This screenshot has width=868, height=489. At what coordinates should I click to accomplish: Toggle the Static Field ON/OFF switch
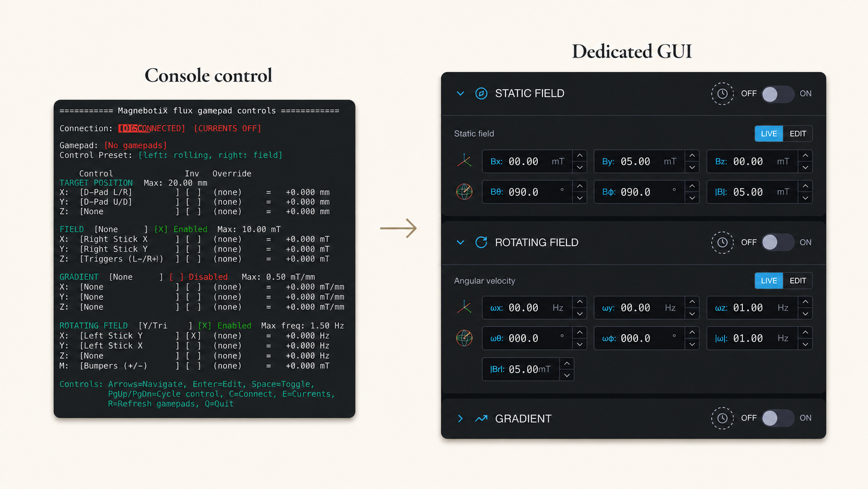click(x=777, y=94)
